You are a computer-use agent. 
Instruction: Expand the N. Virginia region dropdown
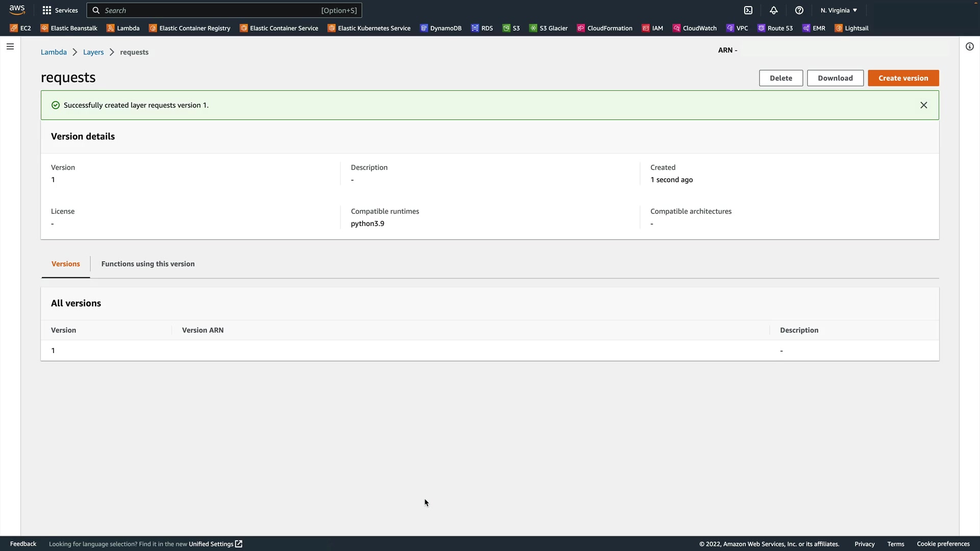pos(839,10)
